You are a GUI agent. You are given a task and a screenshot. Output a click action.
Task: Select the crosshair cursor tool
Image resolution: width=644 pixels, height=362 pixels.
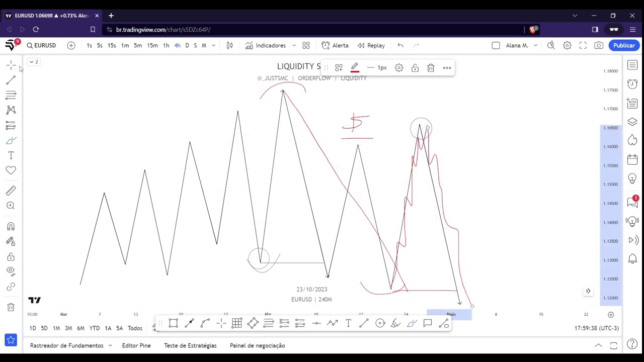[11, 65]
